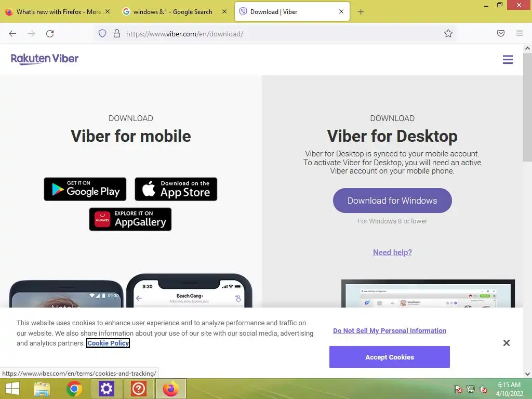
Task: Open PC settings gear on taskbar
Action: pyautogui.click(x=106, y=389)
